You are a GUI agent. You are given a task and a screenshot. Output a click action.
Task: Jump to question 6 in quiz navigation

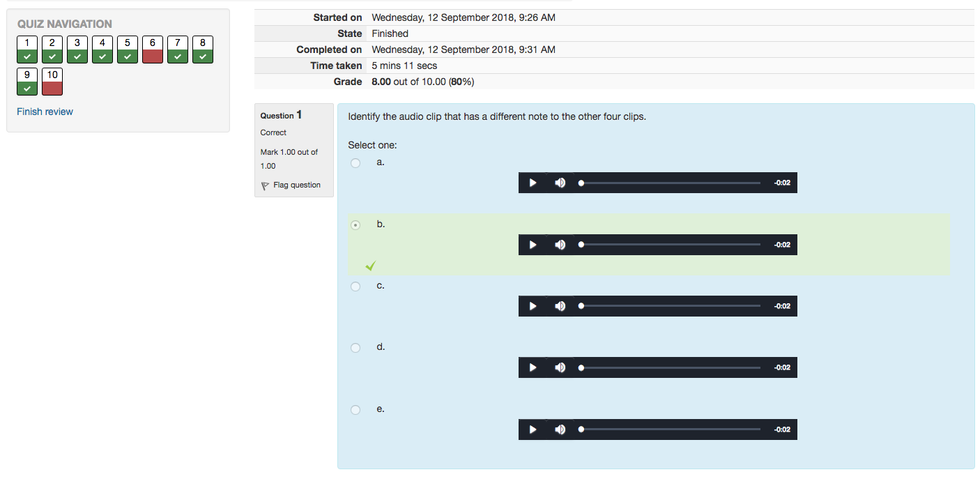click(x=153, y=50)
